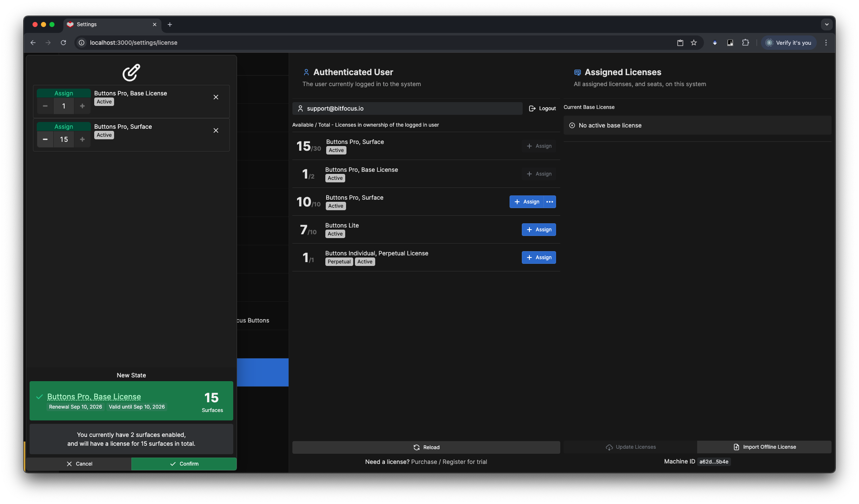Click the Surface quantity field showing 15
This screenshot has width=859, height=504.
pos(64,139)
